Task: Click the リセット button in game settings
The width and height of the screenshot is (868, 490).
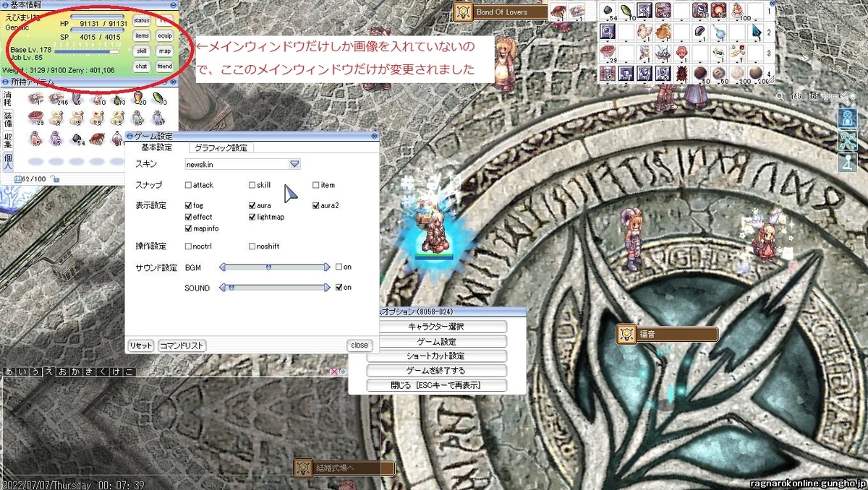Action: click(x=140, y=345)
